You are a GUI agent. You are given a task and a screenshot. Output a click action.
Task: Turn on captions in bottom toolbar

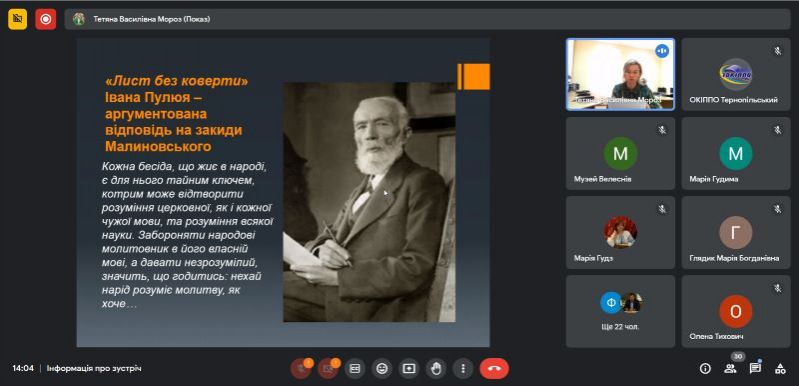pos(355,368)
